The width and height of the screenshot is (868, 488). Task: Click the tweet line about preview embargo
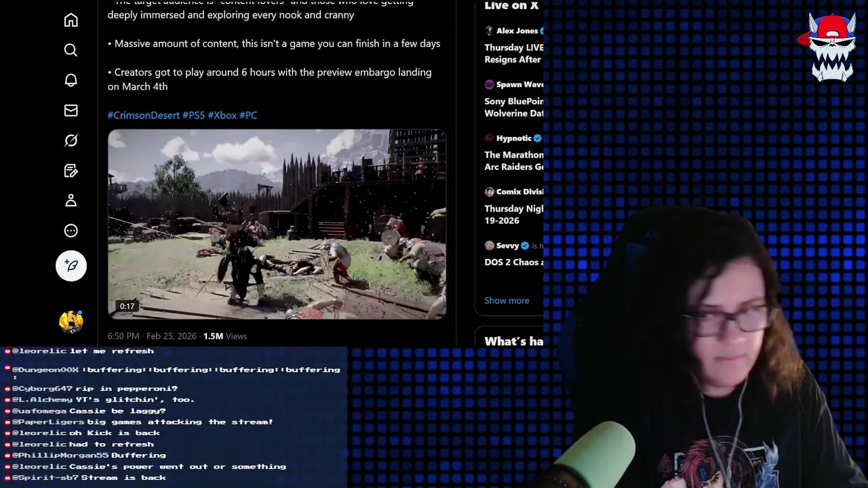tap(270, 79)
